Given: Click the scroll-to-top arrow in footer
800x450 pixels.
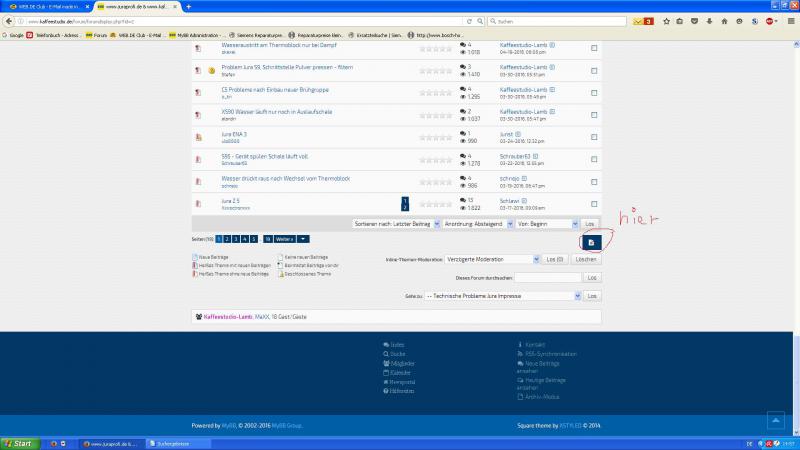Looking at the screenshot, I should (775, 421).
